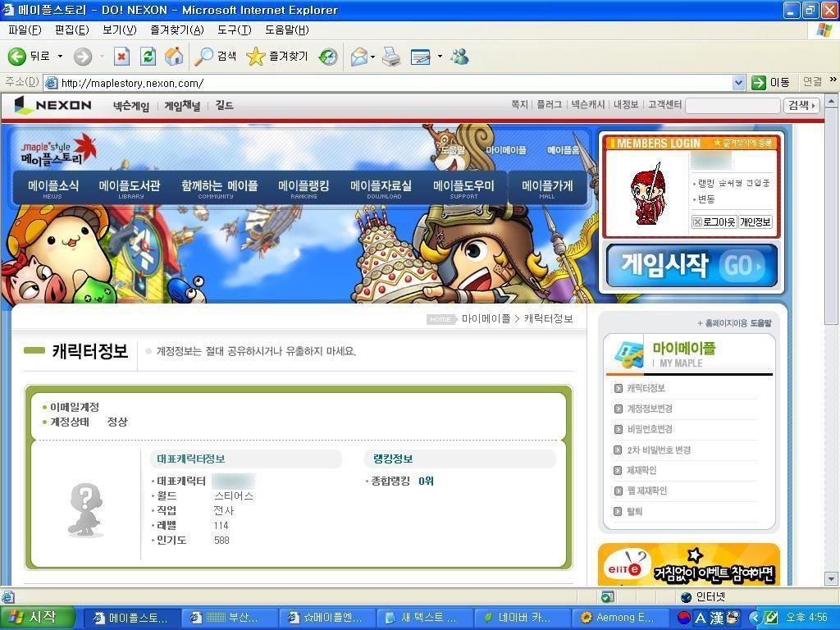Select the 메이플도서관 LIBRARY tab

click(x=130, y=189)
